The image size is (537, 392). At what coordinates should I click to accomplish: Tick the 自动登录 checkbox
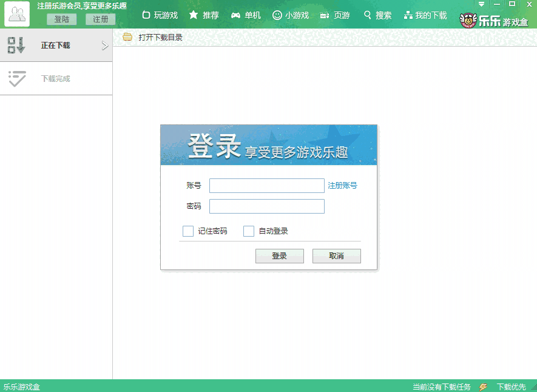pos(249,231)
